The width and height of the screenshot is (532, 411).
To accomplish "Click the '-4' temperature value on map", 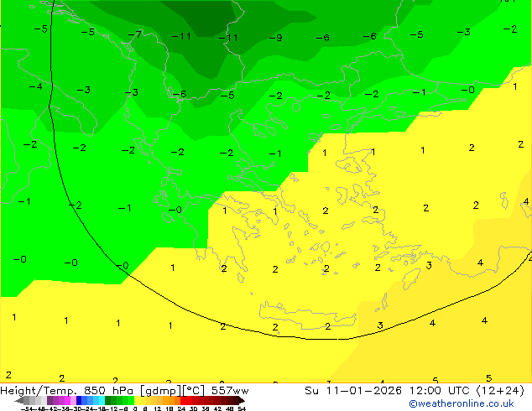I will click(x=35, y=86).
